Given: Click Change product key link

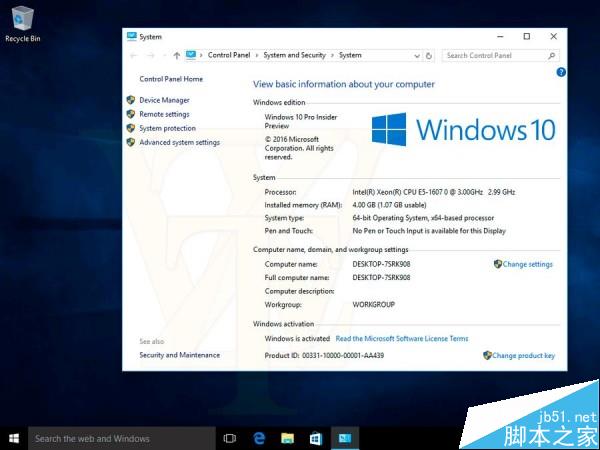Looking at the screenshot, I should click(x=523, y=355).
